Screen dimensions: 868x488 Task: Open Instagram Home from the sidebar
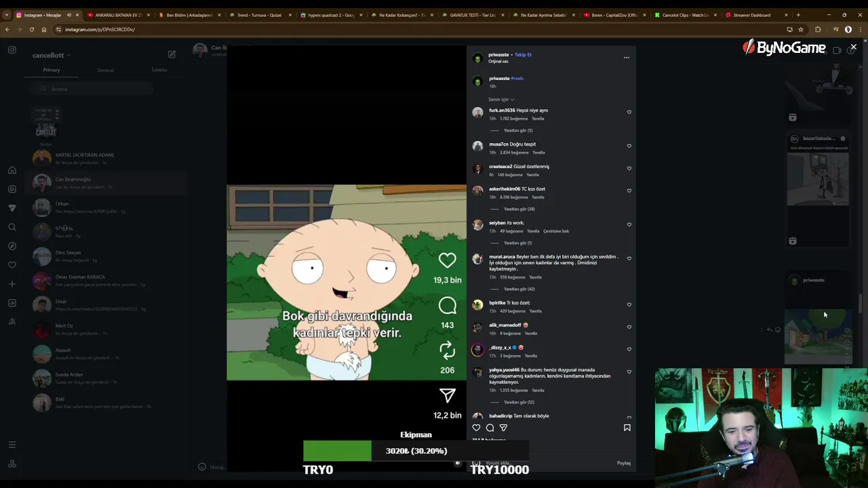(x=12, y=170)
